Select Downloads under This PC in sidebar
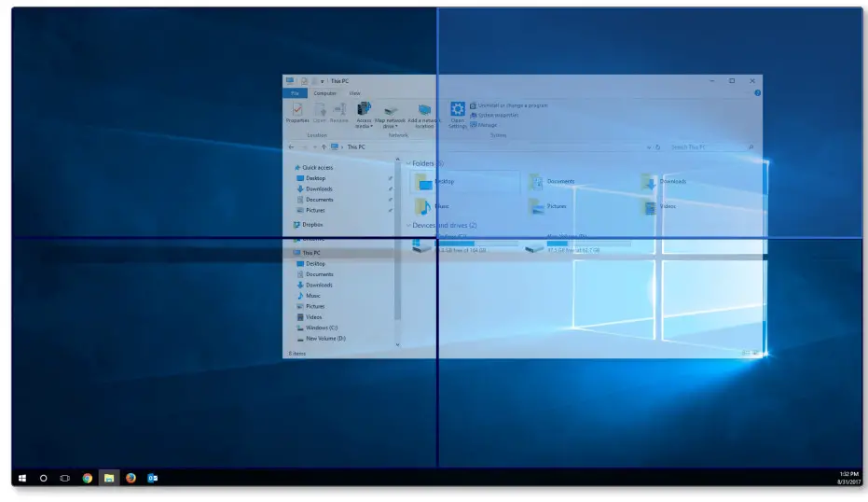 point(314,285)
